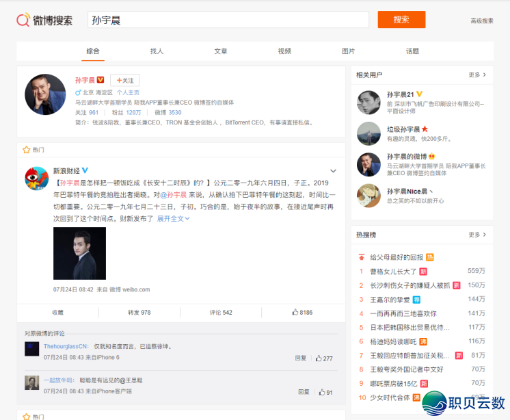
Task: Click 转发 978 to repost
Action: tap(139, 313)
